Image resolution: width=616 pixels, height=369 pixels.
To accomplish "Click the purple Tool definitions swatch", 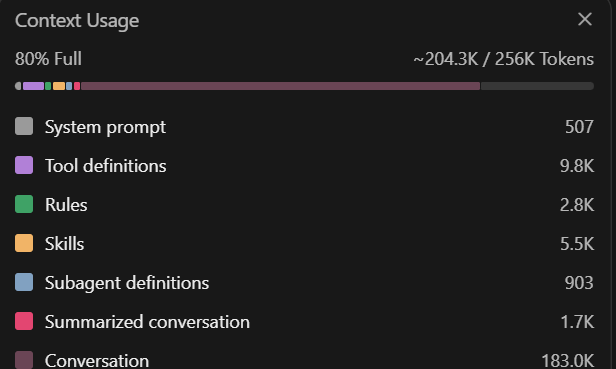I will [24, 165].
